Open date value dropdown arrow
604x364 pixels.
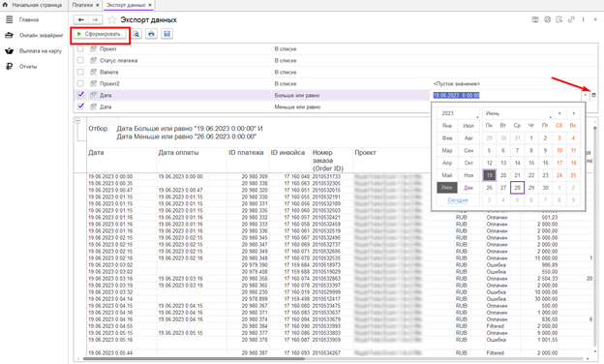585,95
